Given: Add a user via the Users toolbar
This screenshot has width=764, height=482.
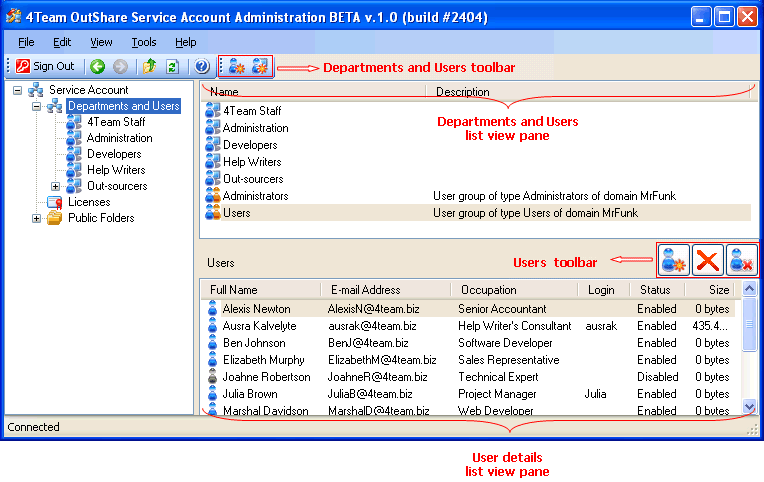Looking at the screenshot, I should point(674,260).
